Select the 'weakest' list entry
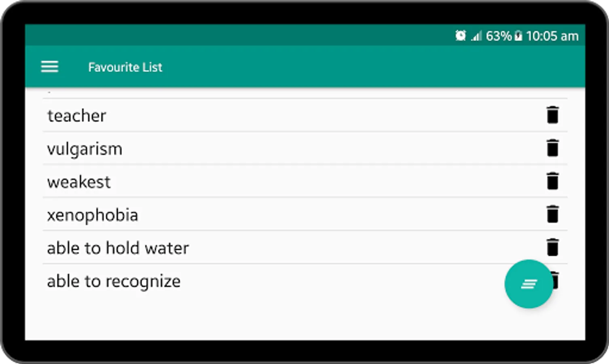The height and width of the screenshot is (364, 609). (79, 182)
